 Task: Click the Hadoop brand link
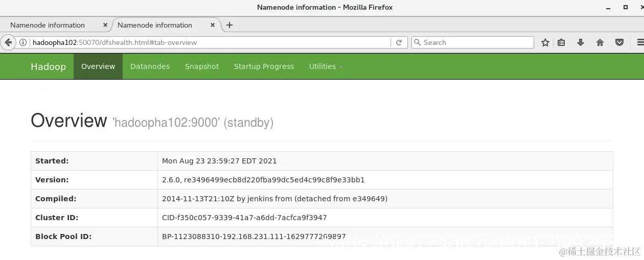[48, 67]
